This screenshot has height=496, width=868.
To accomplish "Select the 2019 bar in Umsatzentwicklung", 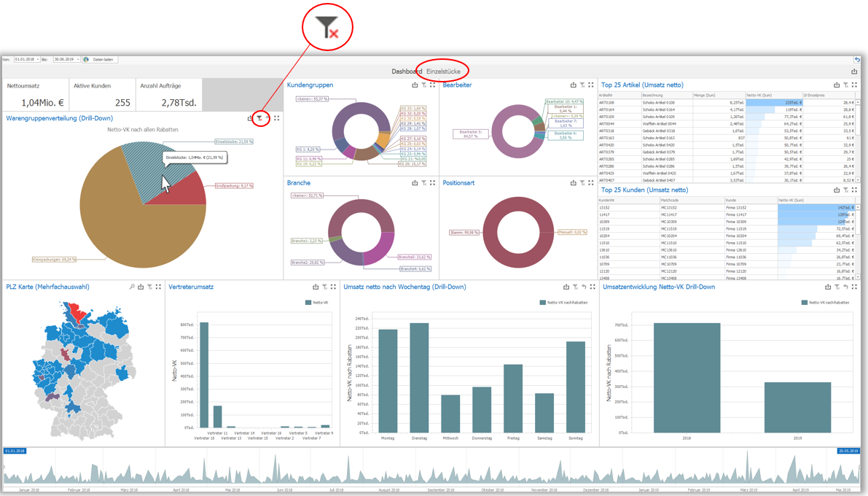I will click(798, 407).
